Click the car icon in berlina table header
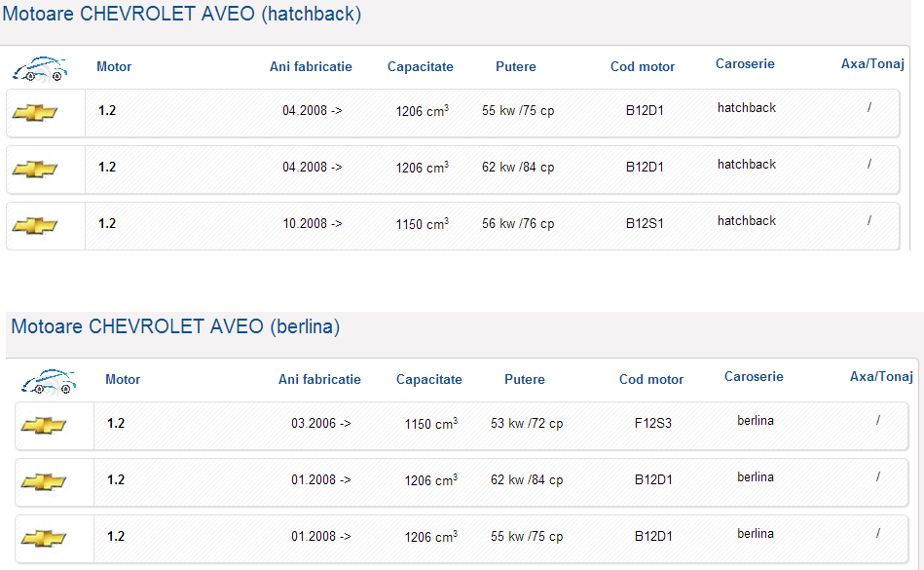This screenshot has height=570, width=924. tap(48, 381)
